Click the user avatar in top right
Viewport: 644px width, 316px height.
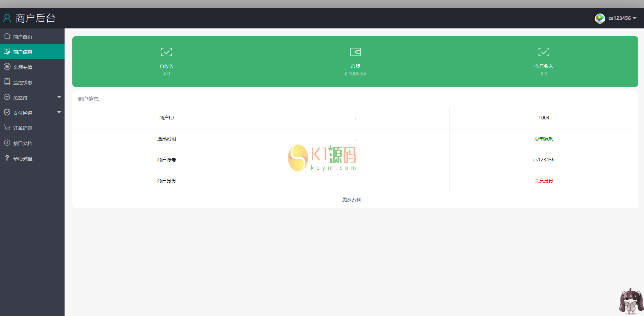[600, 18]
